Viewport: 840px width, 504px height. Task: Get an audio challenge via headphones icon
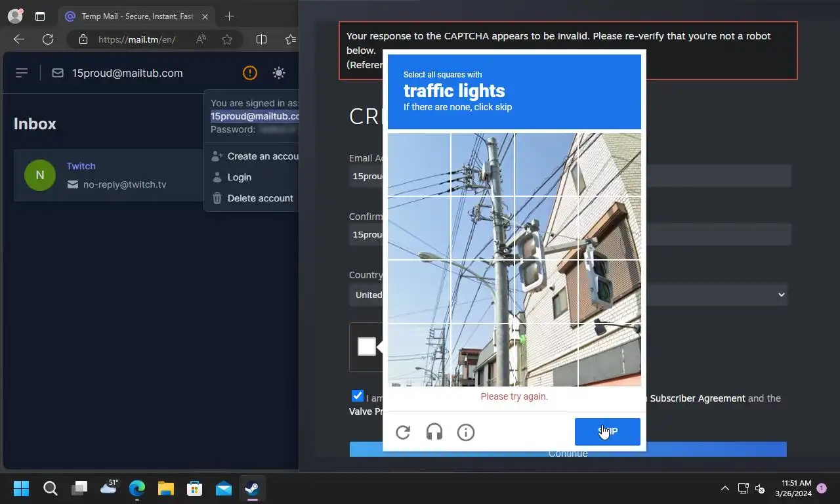pos(434,432)
